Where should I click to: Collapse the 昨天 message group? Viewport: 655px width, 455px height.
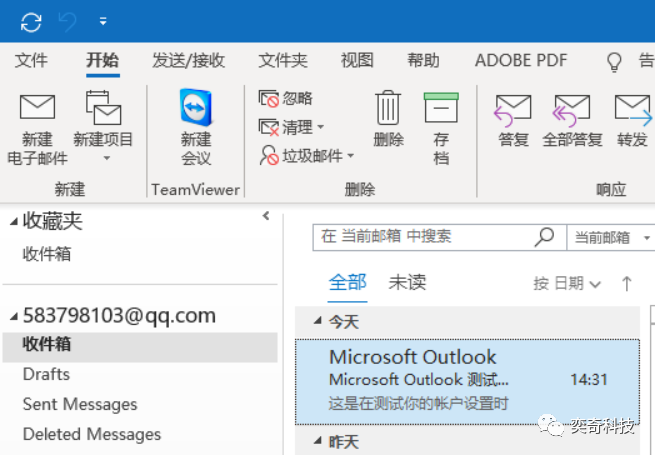[x=318, y=440]
